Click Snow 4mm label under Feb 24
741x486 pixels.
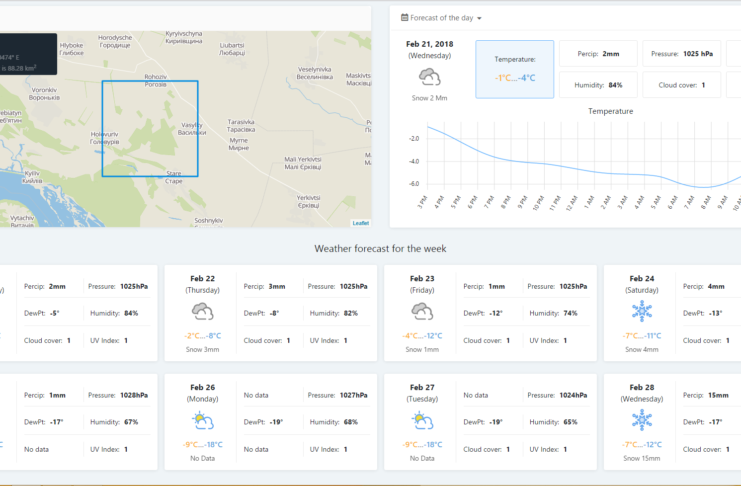tap(642, 349)
